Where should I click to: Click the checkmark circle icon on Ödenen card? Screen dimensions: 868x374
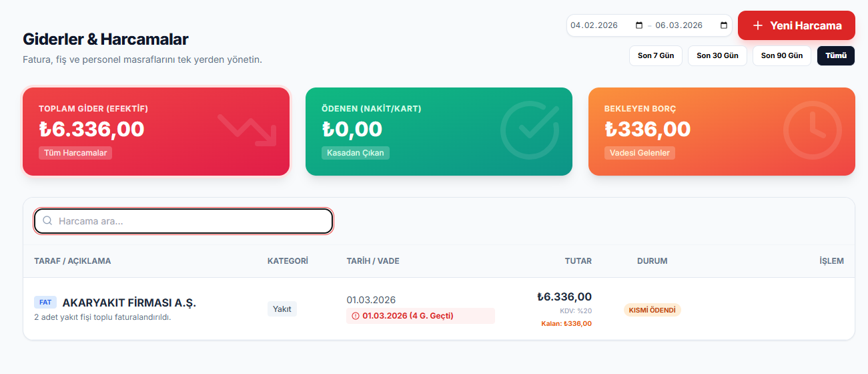click(529, 130)
